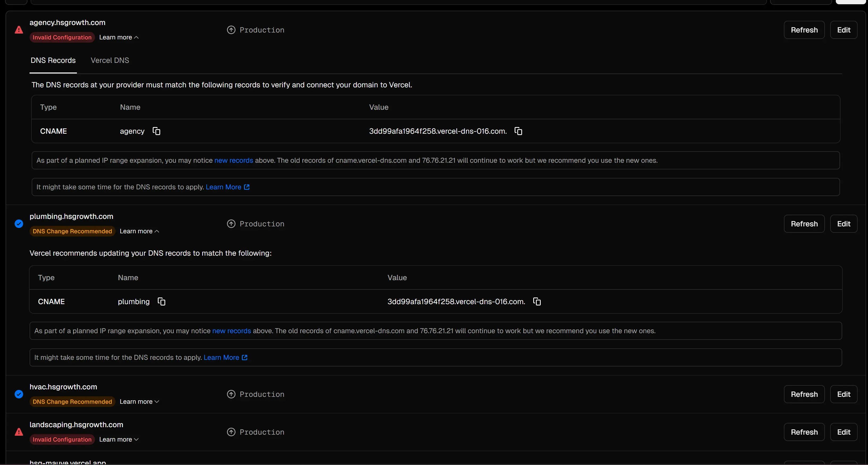Collapse Learn more under agency.hsgrowth.com
Image resolution: width=868 pixels, height=465 pixels.
(x=119, y=38)
